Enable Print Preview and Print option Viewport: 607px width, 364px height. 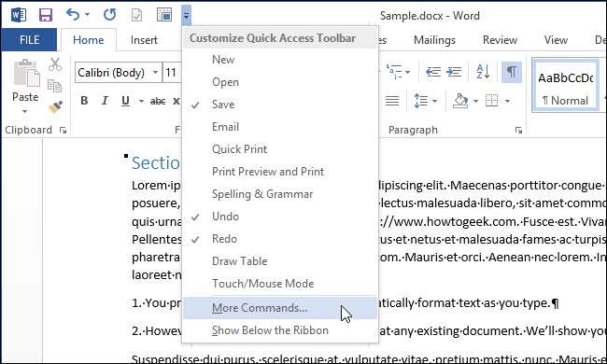(x=280, y=172)
